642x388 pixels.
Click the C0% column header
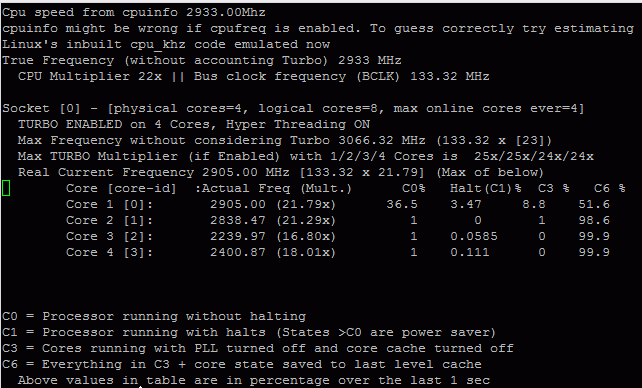414,188
